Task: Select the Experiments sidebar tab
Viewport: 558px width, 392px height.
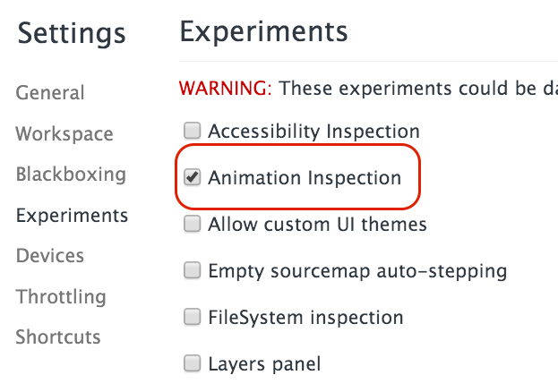Action: point(72,216)
